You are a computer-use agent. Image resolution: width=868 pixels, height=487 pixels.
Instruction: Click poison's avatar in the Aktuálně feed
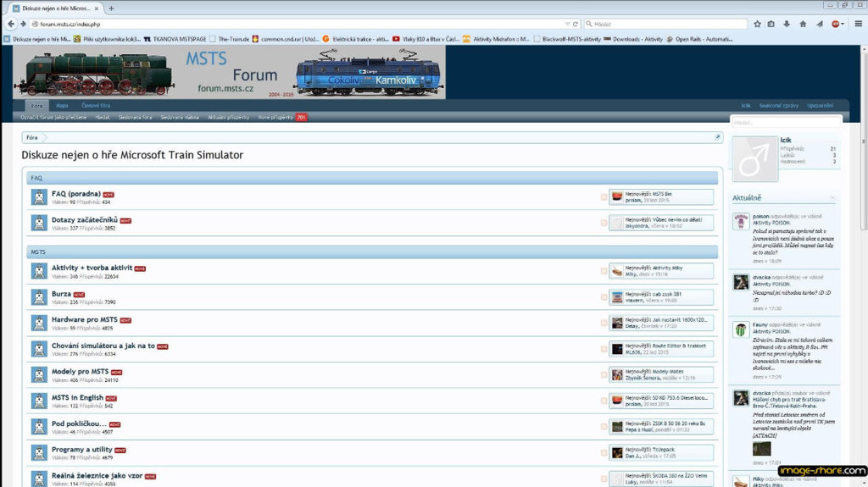741,221
